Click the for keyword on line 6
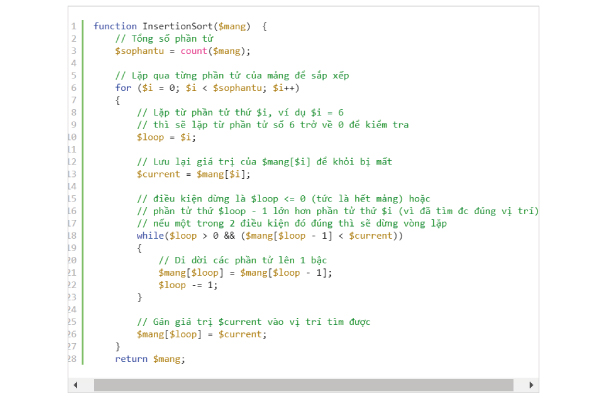This screenshot has width=600, height=400. (x=123, y=87)
